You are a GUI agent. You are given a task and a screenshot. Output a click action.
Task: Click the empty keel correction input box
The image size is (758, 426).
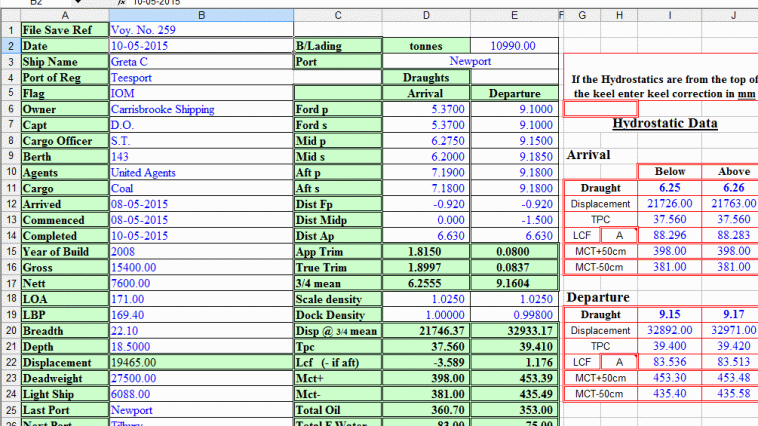(x=600, y=108)
